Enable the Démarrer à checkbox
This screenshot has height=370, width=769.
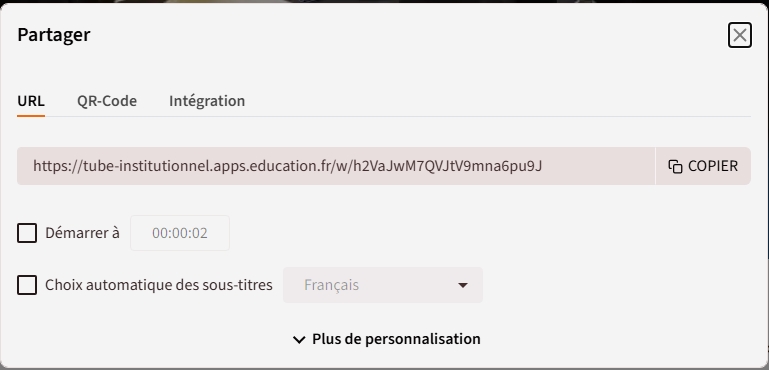pos(27,233)
